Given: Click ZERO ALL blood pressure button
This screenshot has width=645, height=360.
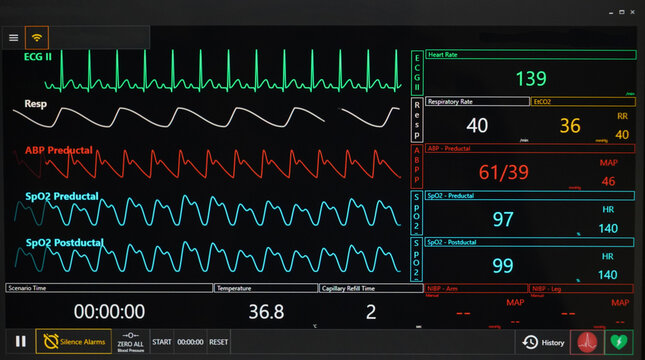Looking at the screenshot, I should (x=130, y=341).
